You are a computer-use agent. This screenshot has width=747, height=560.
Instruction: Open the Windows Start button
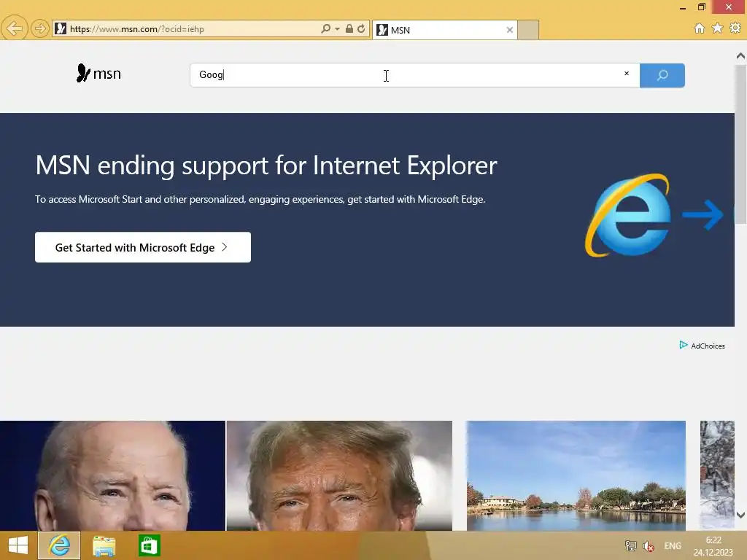[x=18, y=545]
